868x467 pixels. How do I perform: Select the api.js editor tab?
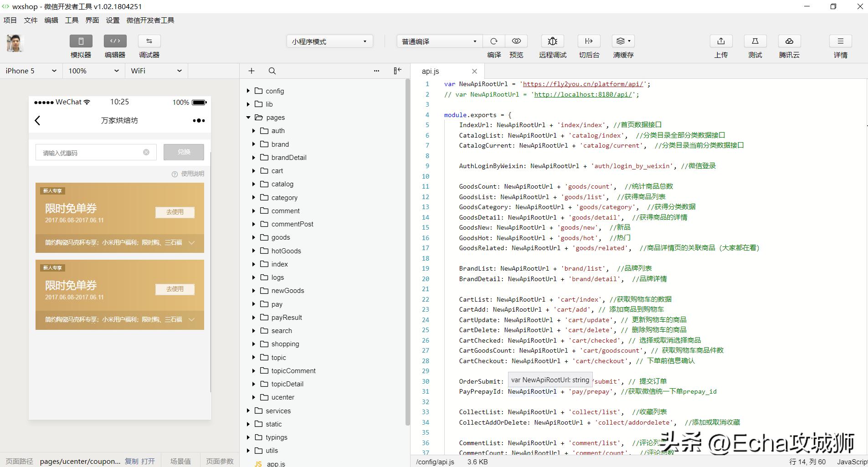click(x=431, y=71)
